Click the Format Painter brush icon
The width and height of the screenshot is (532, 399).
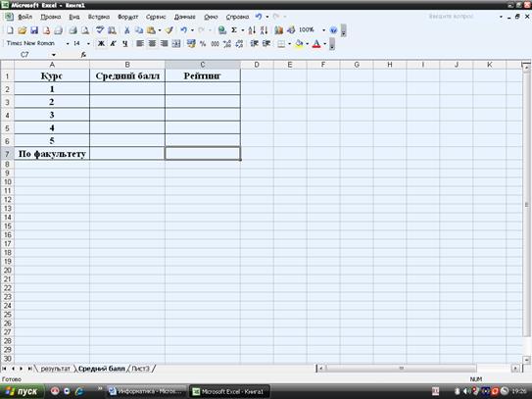[x=169, y=30]
